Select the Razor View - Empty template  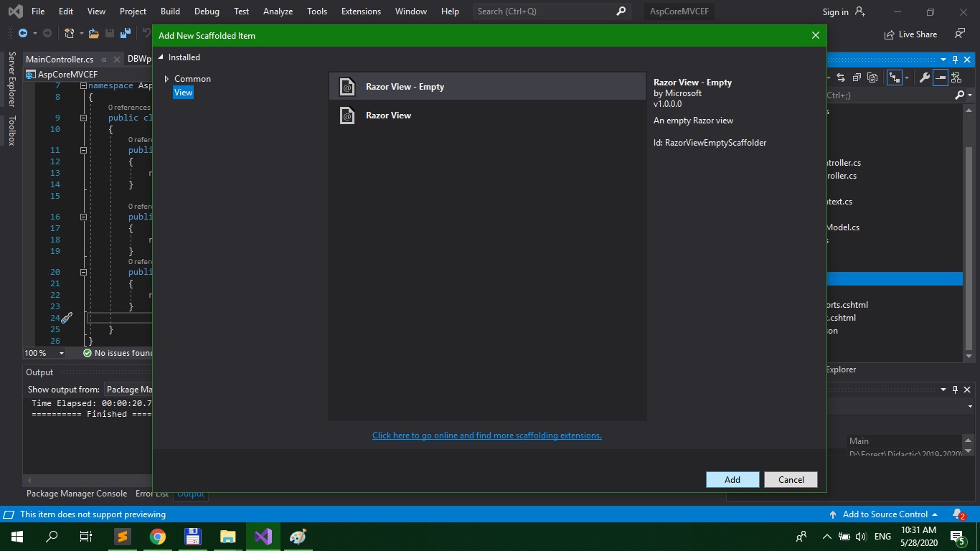click(487, 87)
